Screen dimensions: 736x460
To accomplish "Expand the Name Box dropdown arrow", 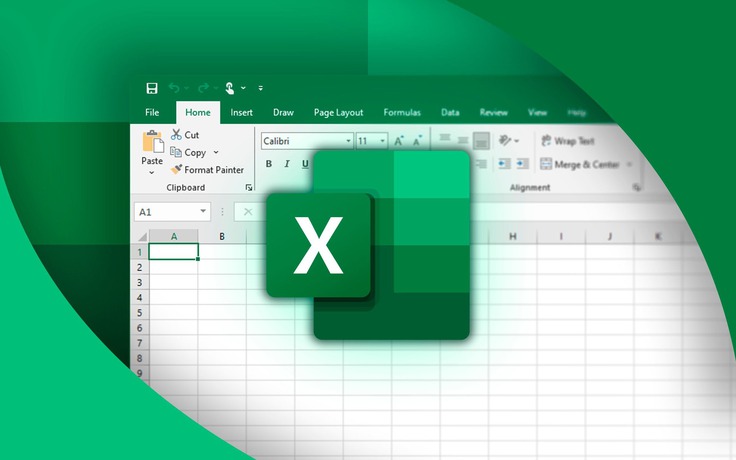I will coord(203,211).
